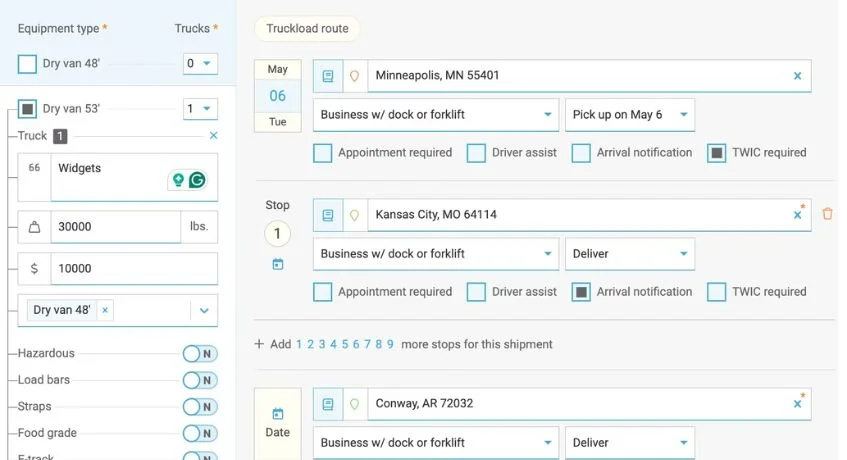Click map pin icon beside Minneapolis address
The height and width of the screenshot is (460, 847).
pos(354,76)
